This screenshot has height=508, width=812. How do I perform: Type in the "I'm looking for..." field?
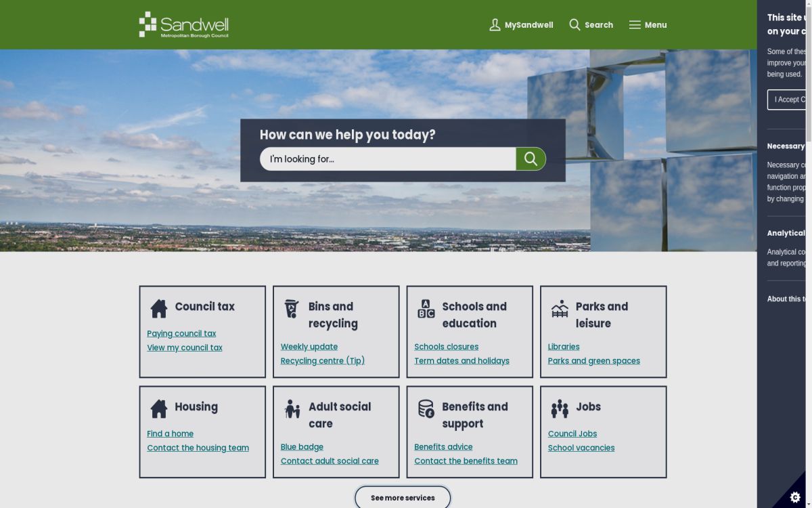(x=387, y=159)
